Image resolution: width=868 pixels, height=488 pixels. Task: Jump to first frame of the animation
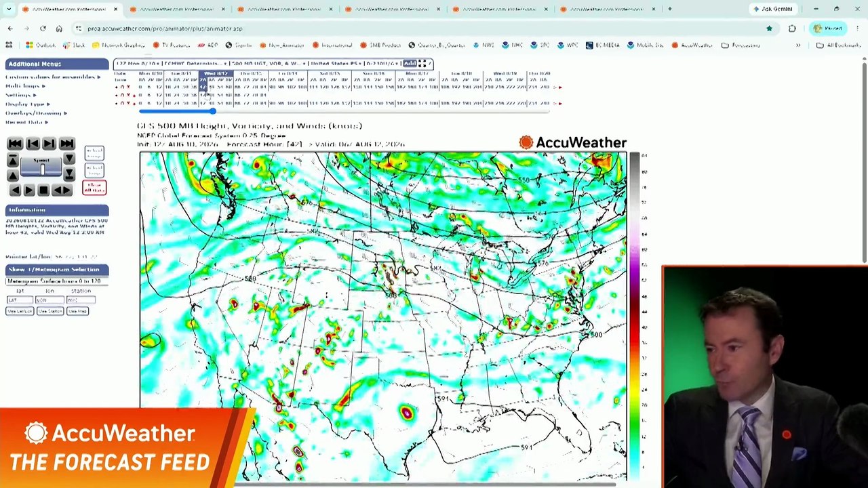pyautogui.click(x=15, y=144)
